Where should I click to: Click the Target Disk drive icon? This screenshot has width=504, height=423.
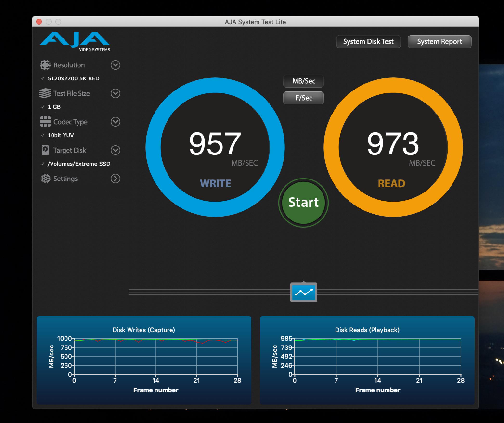[x=45, y=150]
